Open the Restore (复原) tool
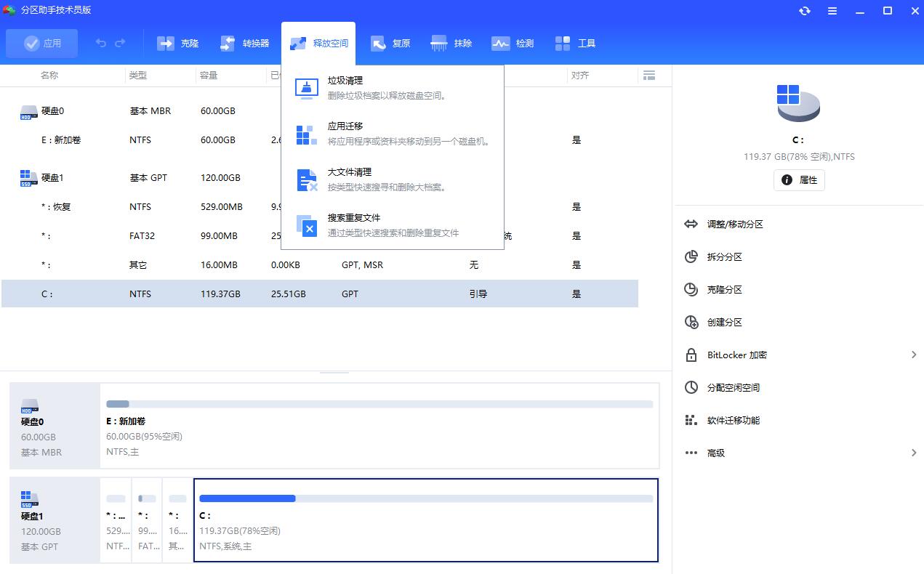Image resolution: width=924 pixels, height=574 pixels. 390,44
